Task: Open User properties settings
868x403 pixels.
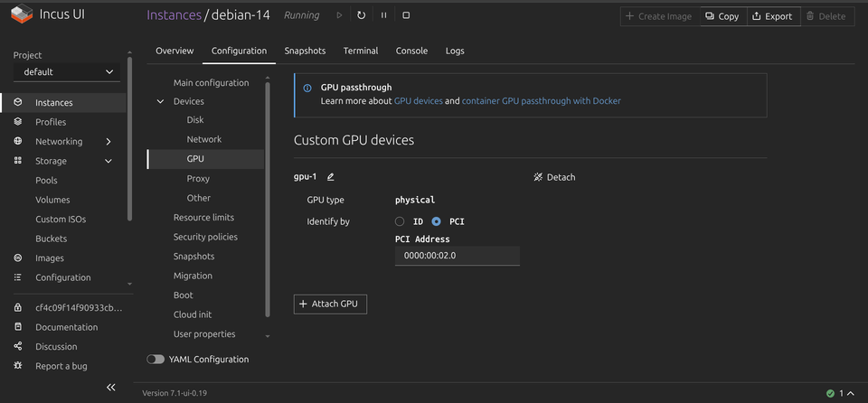Action: coord(204,333)
